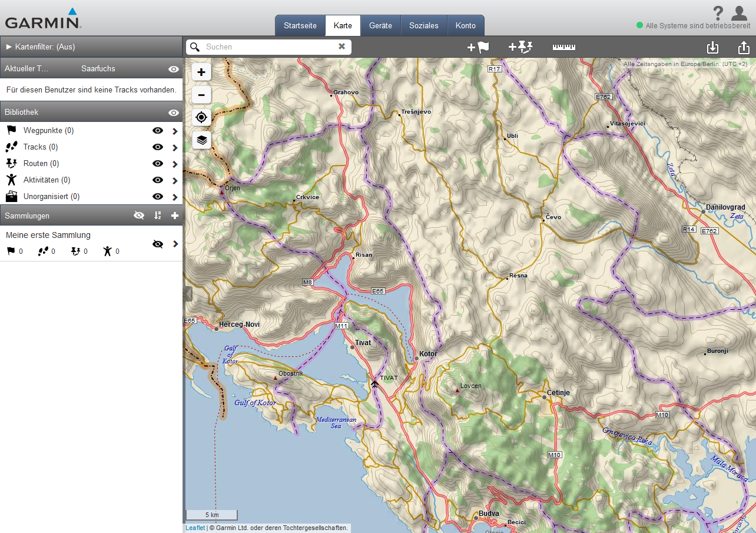
Task: Click the add waypoint flag icon
Action: click(x=478, y=47)
